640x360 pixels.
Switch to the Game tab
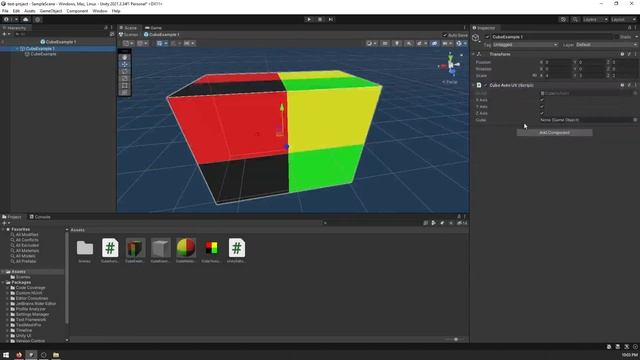[153, 28]
